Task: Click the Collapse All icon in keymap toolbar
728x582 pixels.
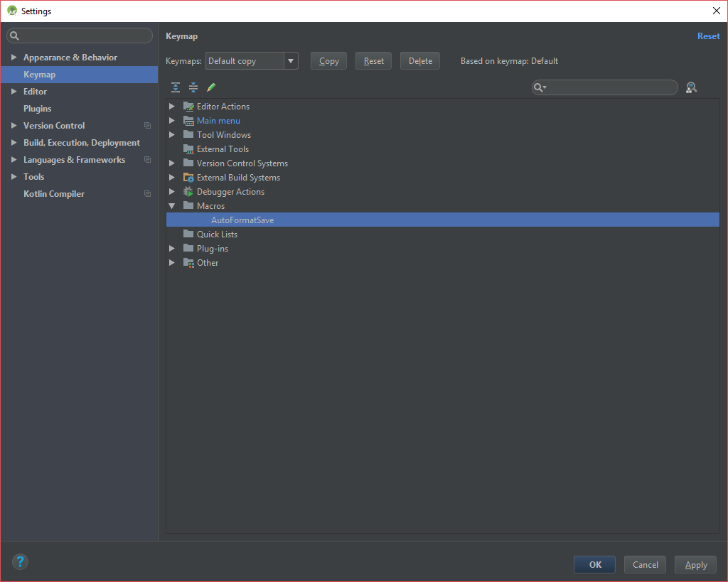Action: pos(193,87)
